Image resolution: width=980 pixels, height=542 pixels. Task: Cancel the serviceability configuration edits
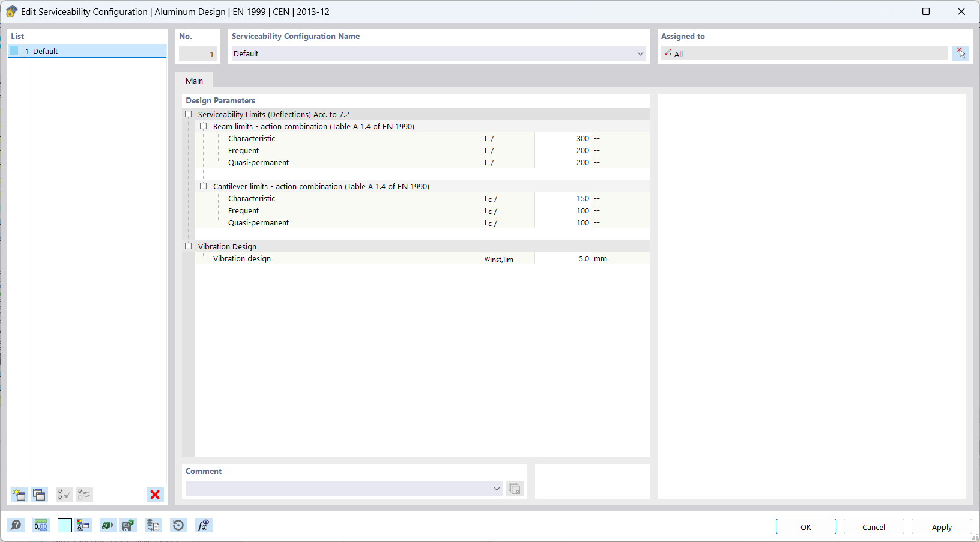pyautogui.click(x=874, y=526)
